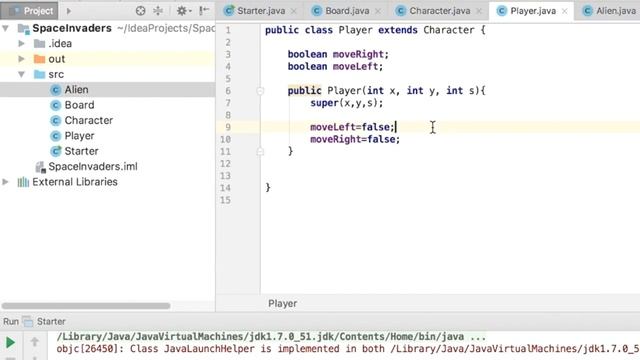Click the SpaceInvaders.iml file icon
640x360 pixels.
click(40, 167)
